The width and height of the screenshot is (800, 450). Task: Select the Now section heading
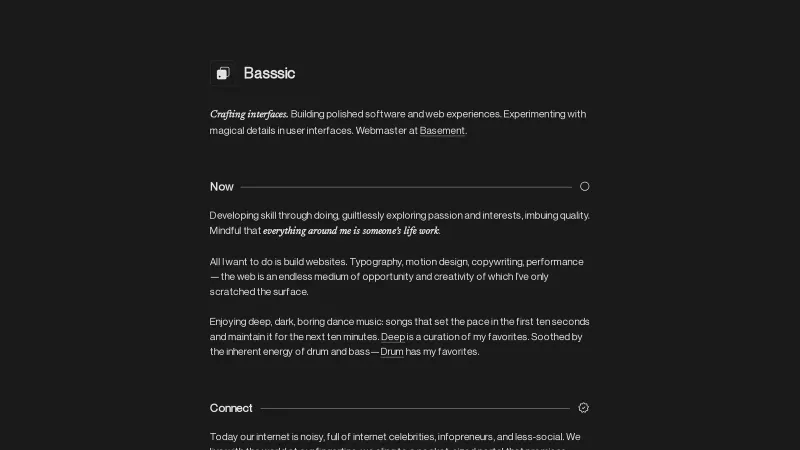[222, 187]
